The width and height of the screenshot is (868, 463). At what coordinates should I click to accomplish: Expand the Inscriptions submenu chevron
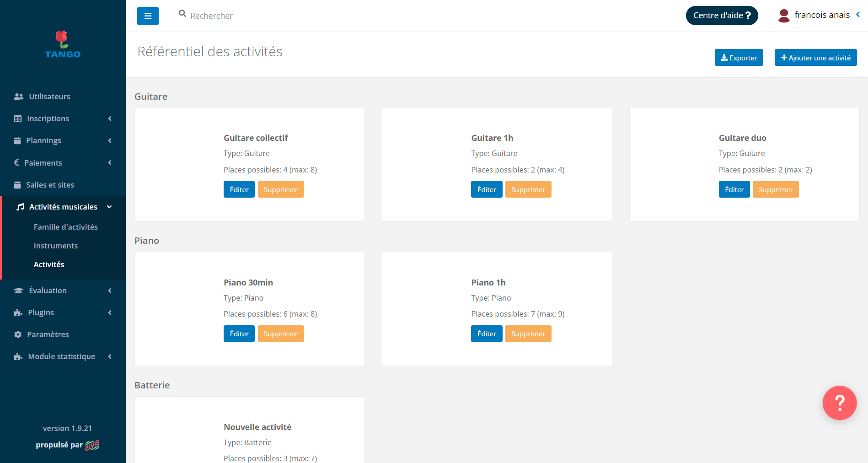coord(110,118)
